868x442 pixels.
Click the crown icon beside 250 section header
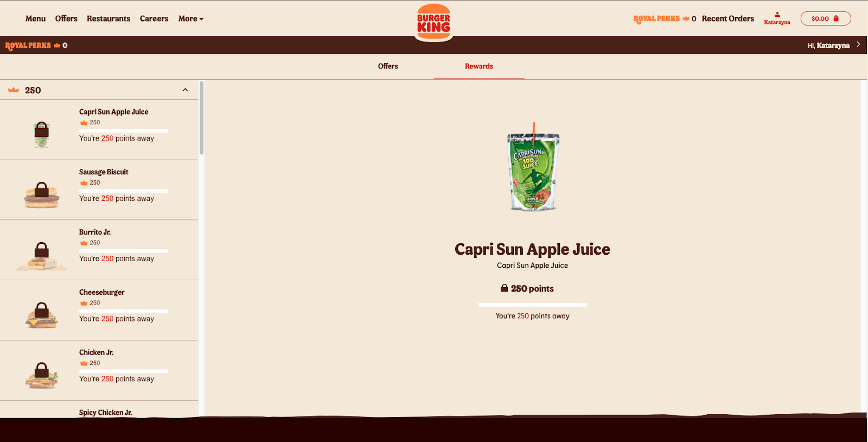pos(14,90)
